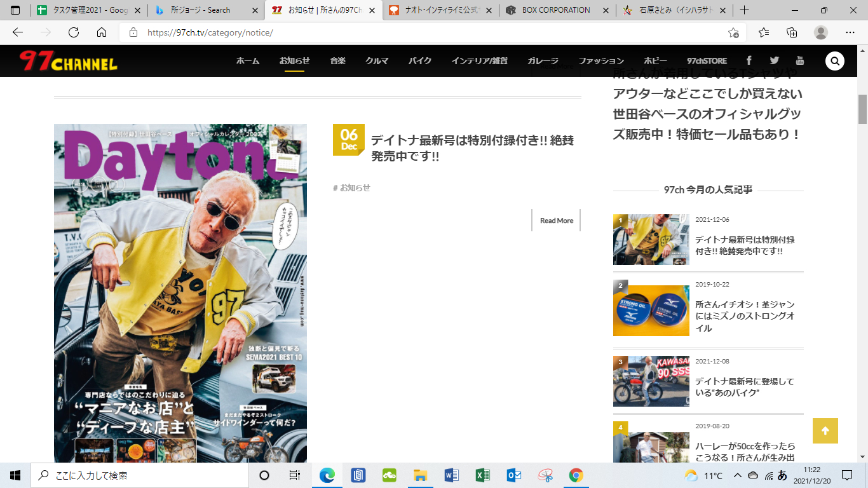This screenshot has height=488, width=868.
Task: Click the yellow scroll-to-top arrow button
Action: pos(825,431)
